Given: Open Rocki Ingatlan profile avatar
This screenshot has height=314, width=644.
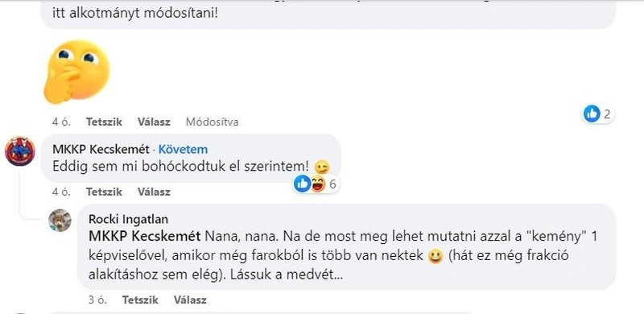Looking at the screenshot, I should [60, 221].
